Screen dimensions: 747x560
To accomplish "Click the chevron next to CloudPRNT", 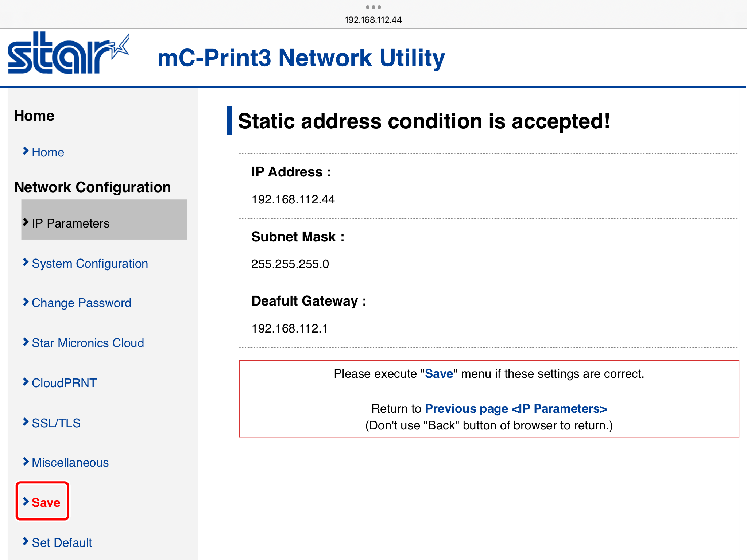I will pos(26,382).
